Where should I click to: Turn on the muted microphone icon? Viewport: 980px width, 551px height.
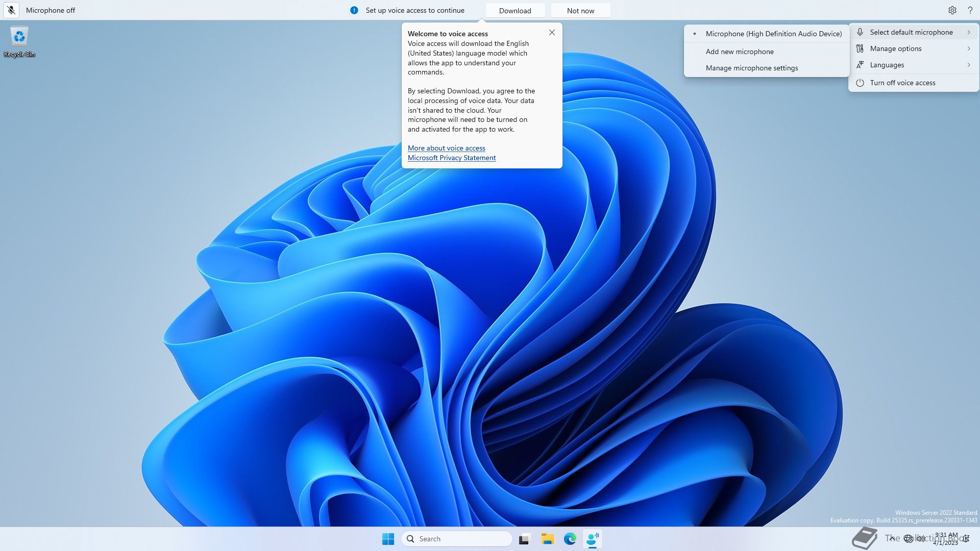tap(11, 10)
